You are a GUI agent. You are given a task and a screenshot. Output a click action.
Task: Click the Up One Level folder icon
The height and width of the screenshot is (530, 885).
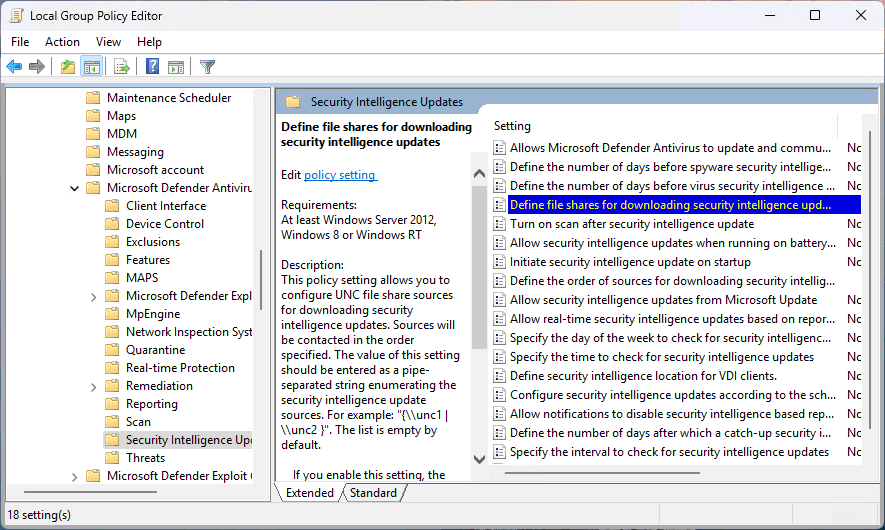click(67, 67)
